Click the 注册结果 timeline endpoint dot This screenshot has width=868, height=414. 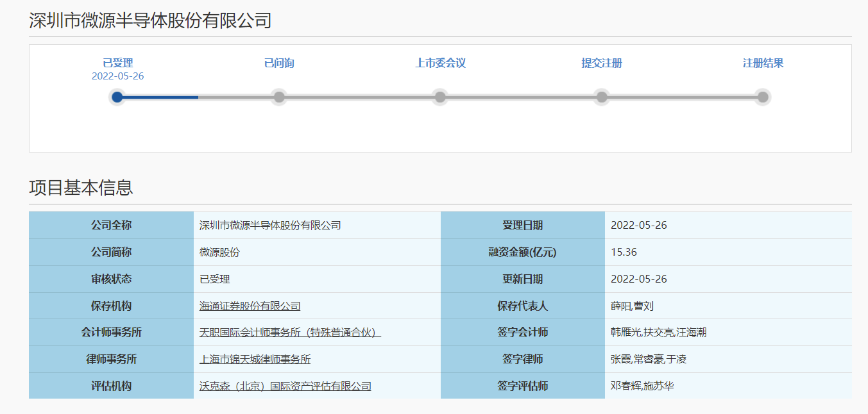click(x=762, y=97)
